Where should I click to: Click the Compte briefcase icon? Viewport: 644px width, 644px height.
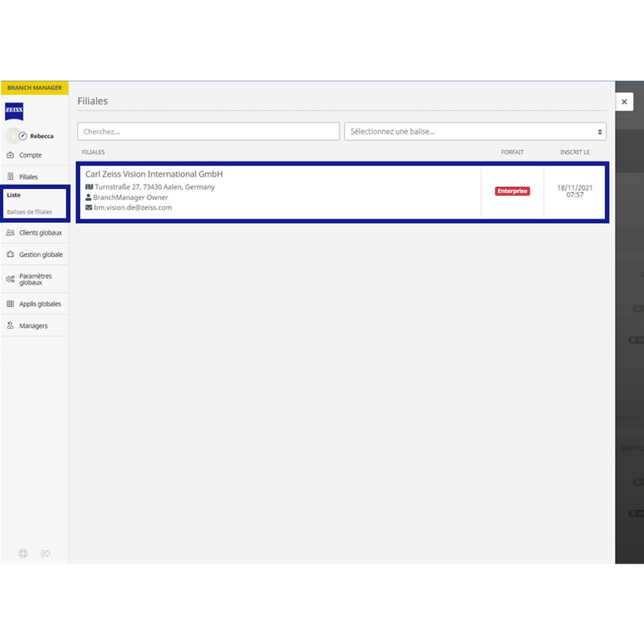point(10,155)
